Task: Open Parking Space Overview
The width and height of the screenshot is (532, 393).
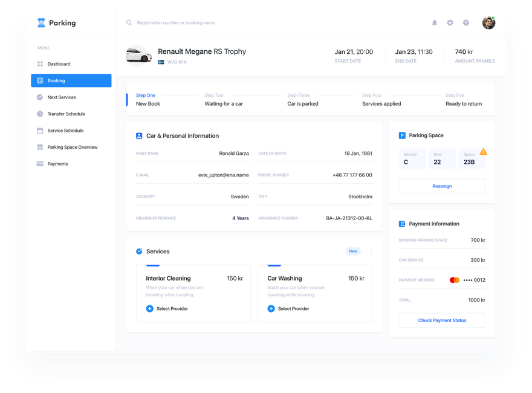Action: (x=71, y=147)
